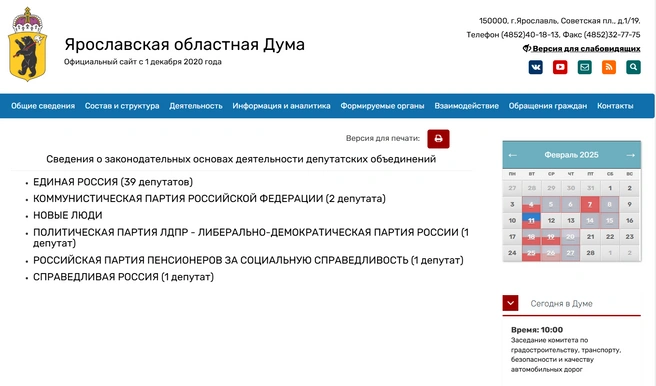Screen dimensions: 656x386
Task: Select February 27 in calendar
Action: 571,253
